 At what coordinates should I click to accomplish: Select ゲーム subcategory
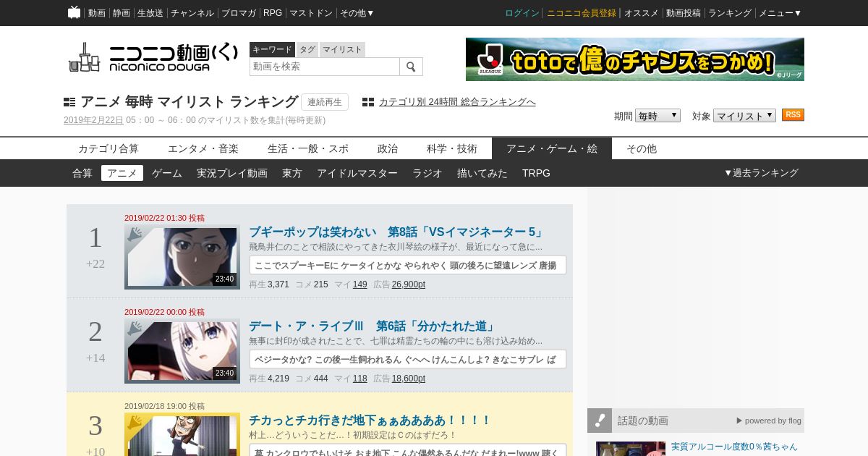pos(167,173)
